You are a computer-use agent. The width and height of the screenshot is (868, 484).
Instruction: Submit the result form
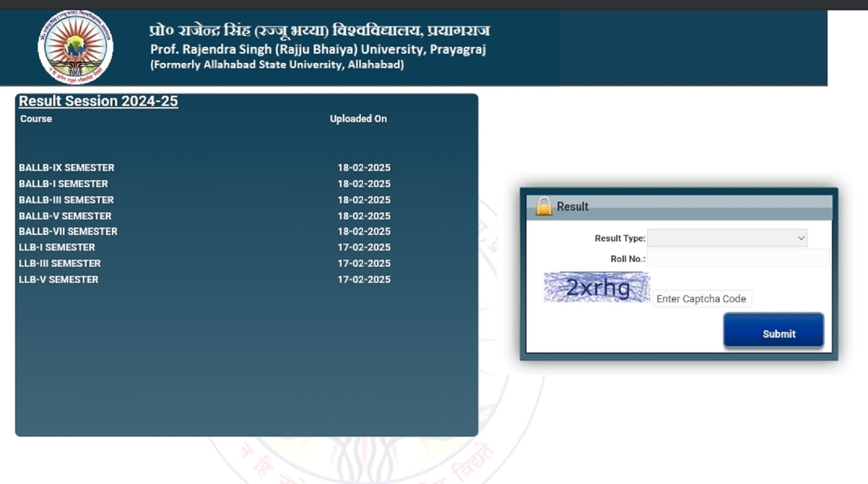pos(773,331)
